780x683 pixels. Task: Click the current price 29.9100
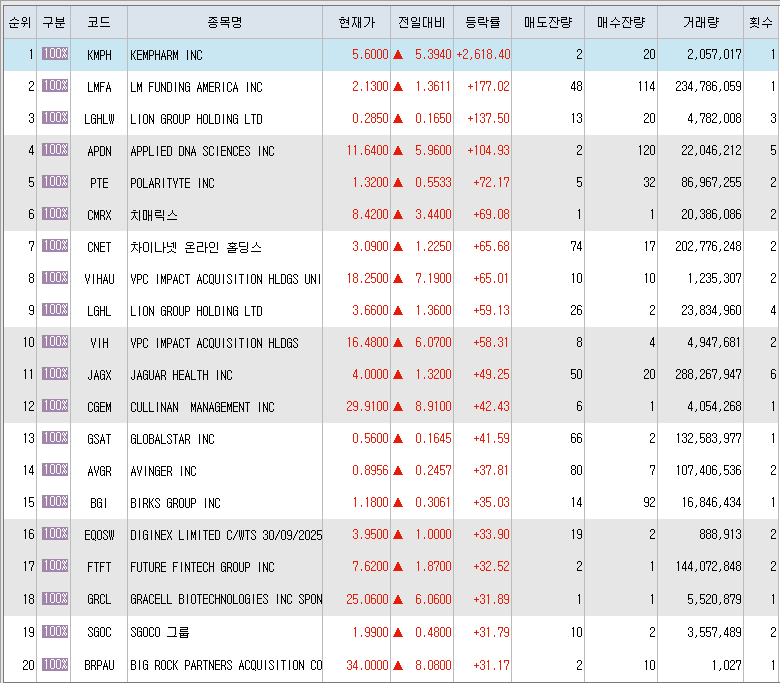coord(367,406)
